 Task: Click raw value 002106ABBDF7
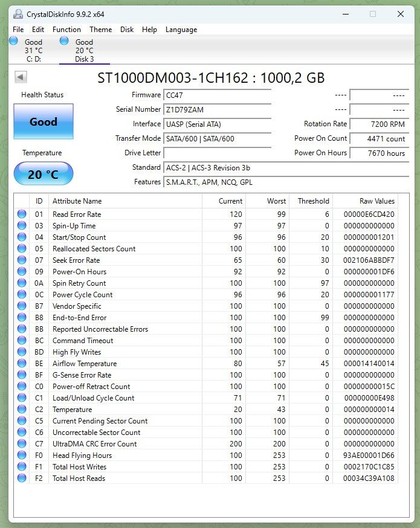[369, 260]
